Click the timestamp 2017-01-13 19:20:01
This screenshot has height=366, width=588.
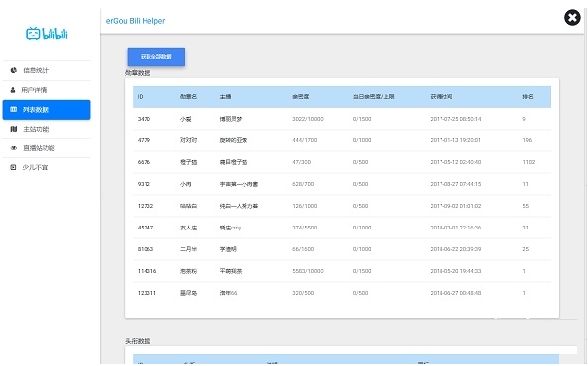(455, 140)
